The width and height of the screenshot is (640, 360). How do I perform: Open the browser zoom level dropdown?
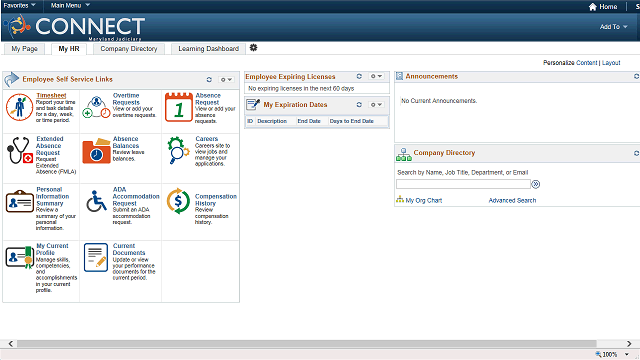click(627, 354)
